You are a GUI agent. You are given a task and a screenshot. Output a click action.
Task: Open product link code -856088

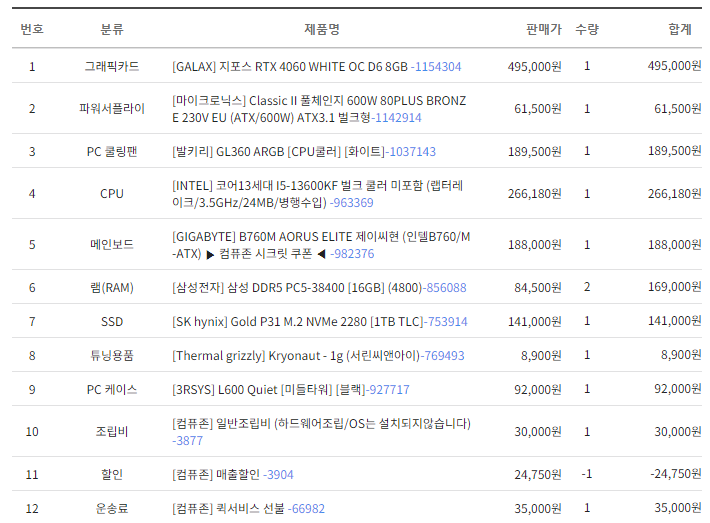[x=444, y=288]
